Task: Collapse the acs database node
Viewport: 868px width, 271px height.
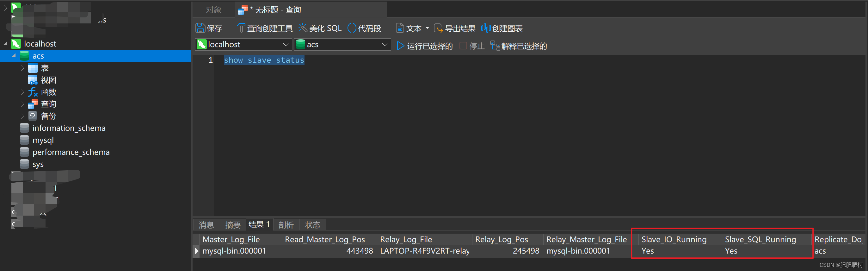Action: pyautogui.click(x=14, y=56)
